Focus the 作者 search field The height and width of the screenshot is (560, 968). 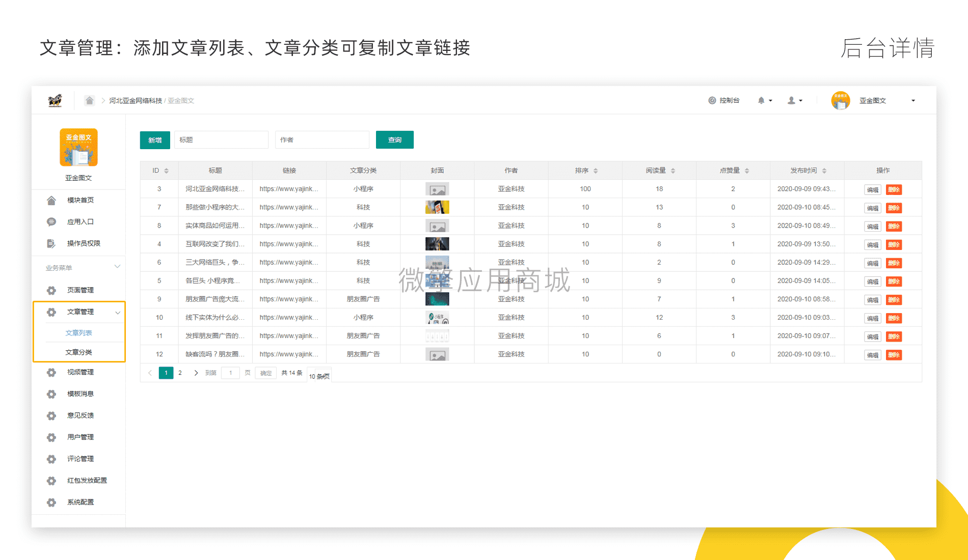pyautogui.click(x=322, y=140)
